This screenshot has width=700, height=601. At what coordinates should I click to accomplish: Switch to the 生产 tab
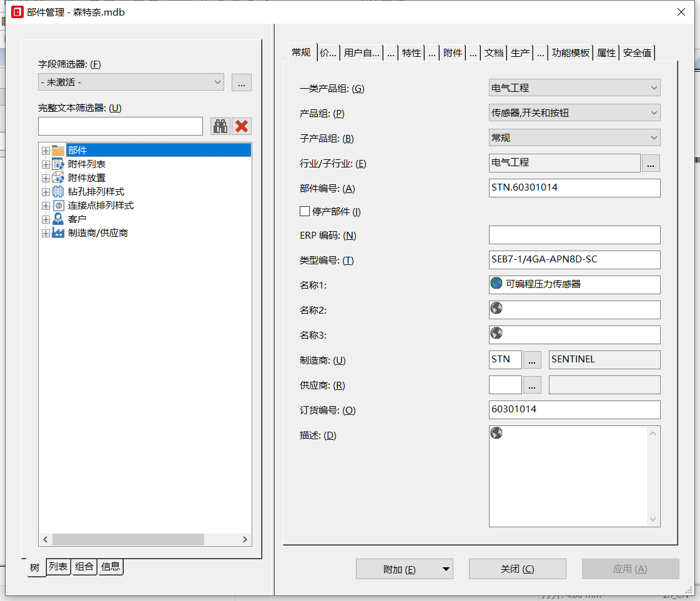(520, 53)
